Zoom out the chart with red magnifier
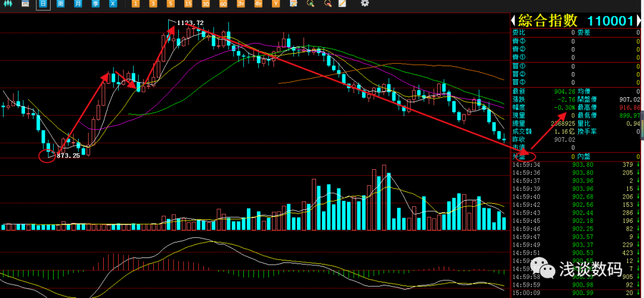Image resolution: width=644 pixels, height=298 pixels. [328, 4]
